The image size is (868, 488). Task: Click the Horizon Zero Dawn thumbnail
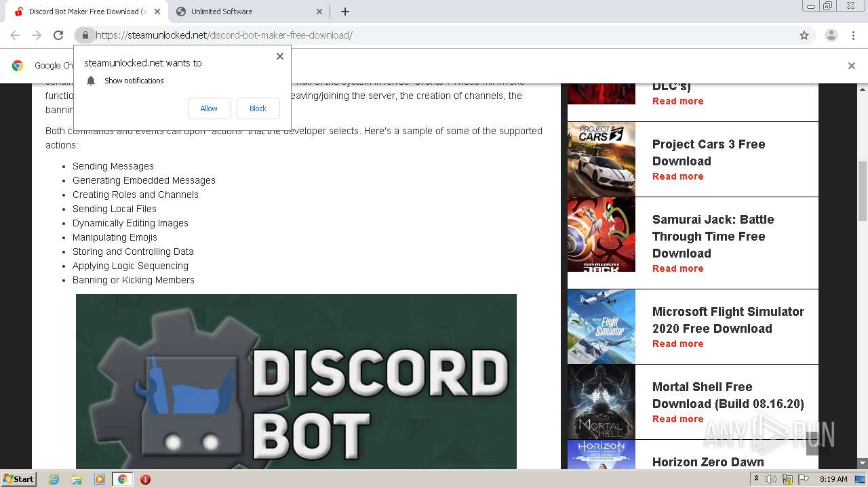click(x=601, y=455)
